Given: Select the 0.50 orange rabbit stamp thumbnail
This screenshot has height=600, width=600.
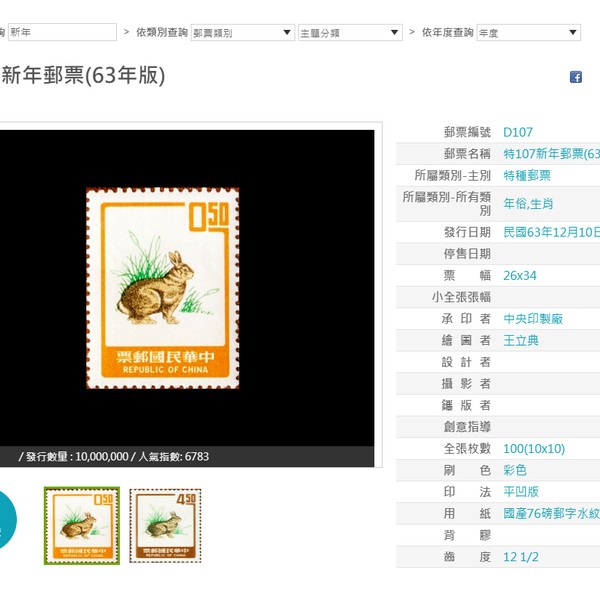Looking at the screenshot, I should [x=82, y=525].
